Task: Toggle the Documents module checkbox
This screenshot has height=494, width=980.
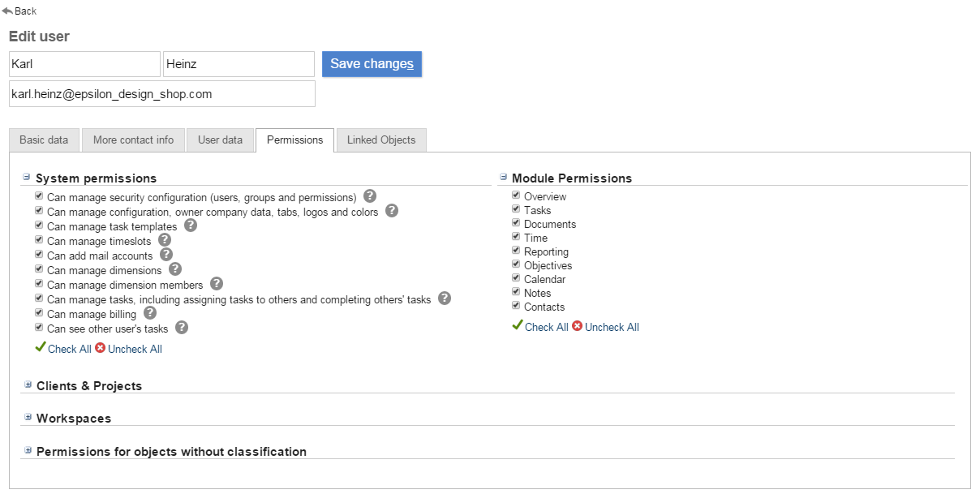Action: 516,223
